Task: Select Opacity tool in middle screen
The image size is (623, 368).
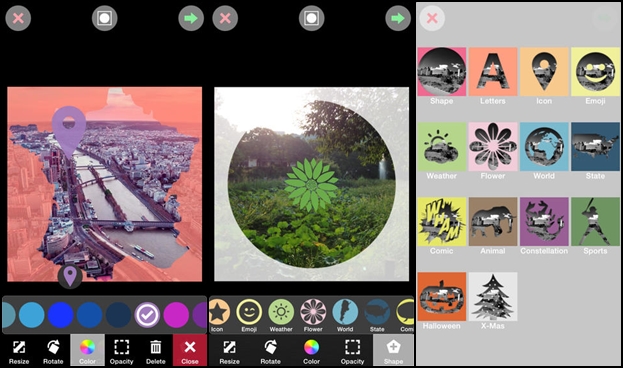Action: coord(352,350)
